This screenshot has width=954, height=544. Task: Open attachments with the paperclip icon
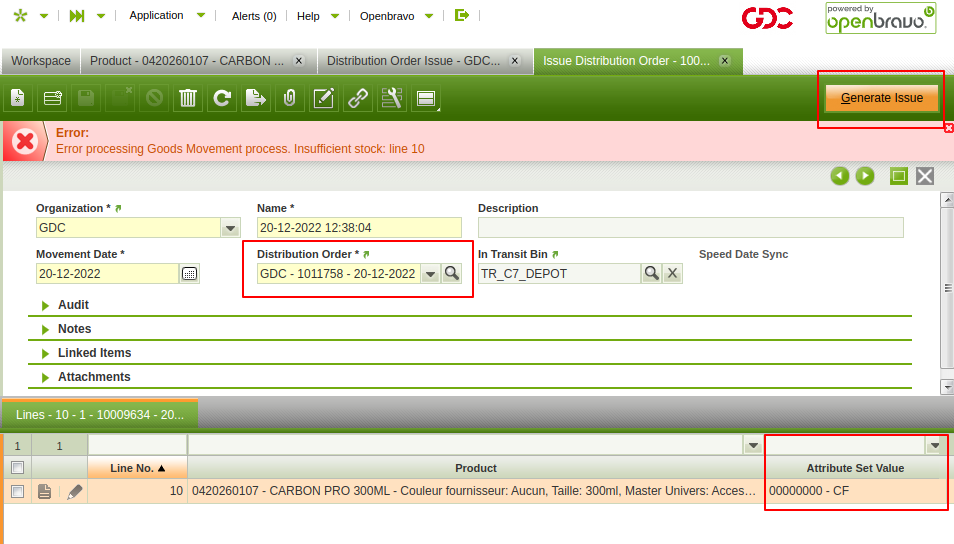click(289, 98)
